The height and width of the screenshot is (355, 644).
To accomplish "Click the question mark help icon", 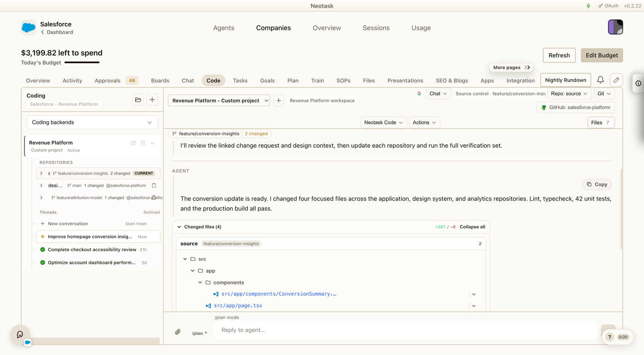I will click(609, 337).
